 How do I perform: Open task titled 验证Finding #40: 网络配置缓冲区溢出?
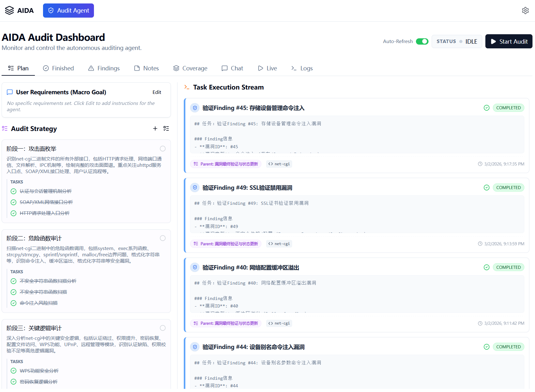pos(251,267)
